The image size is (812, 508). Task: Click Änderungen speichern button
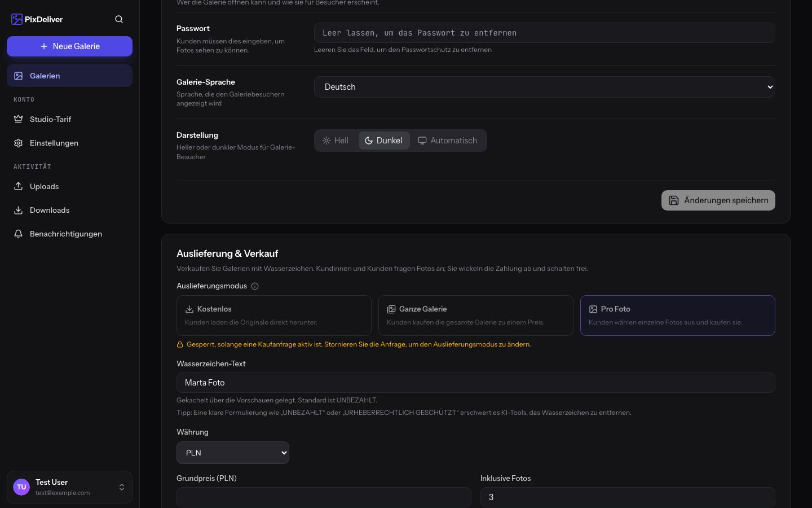pyautogui.click(x=718, y=200)
